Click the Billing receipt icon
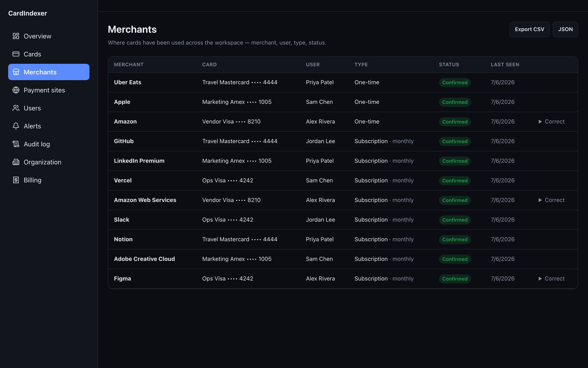The width and height of the screenshot is (588, 368). 16,180
